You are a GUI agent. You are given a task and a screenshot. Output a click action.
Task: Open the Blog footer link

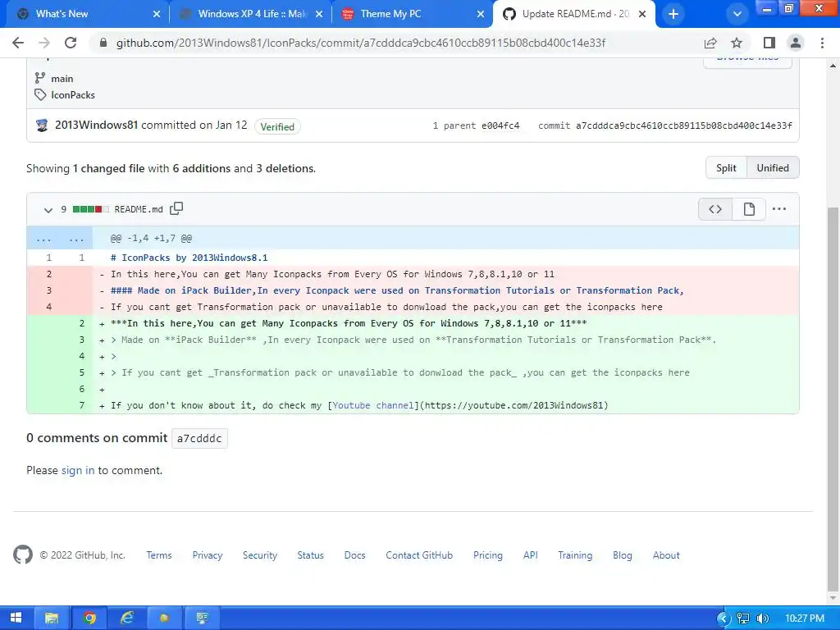tap(623, 555)
